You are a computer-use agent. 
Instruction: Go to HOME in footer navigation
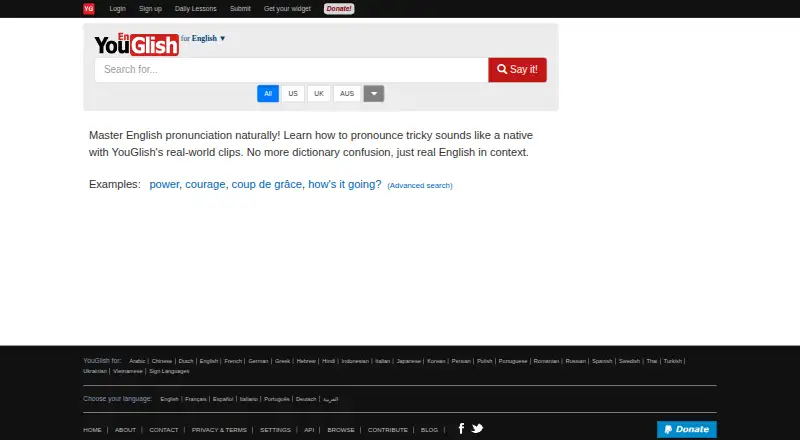pos(92,430)
